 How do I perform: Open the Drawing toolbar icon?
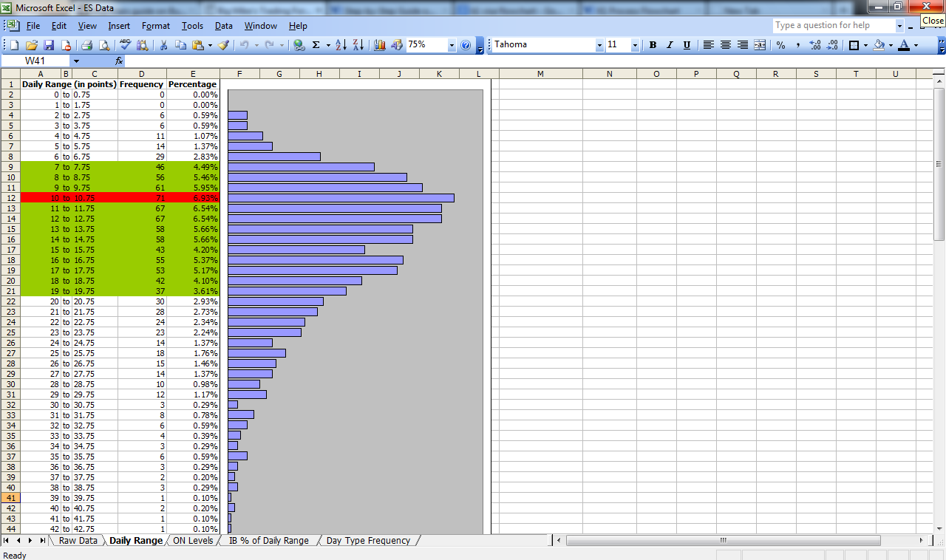point(397,45)
